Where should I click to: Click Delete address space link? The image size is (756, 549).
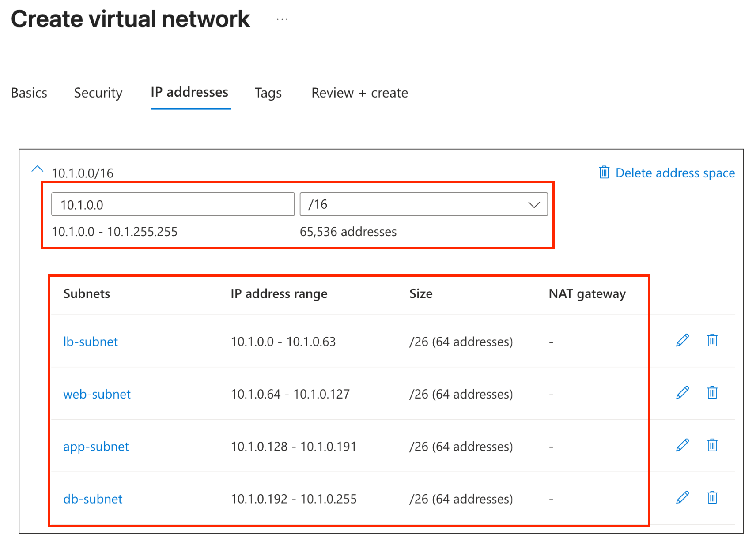click(667, 173)
